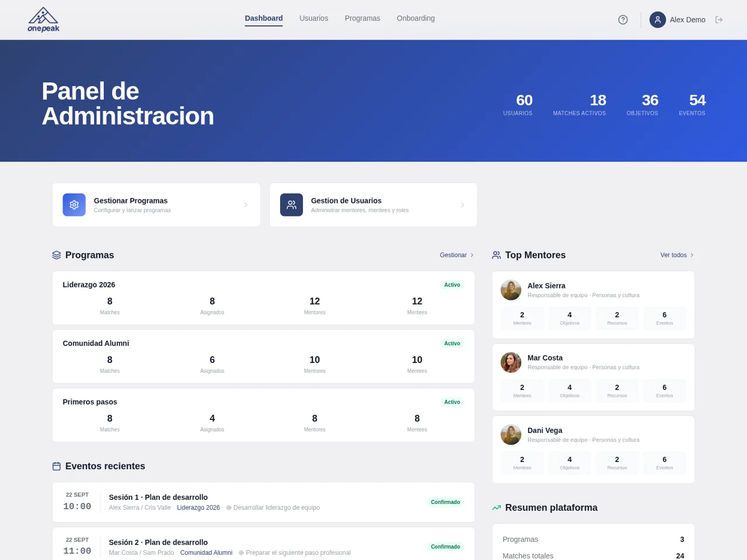Image resolution: width=747 pixels, height=560 pixels.
Task: Click Activo badge on Primeros pasos
Action: point(452,402)
